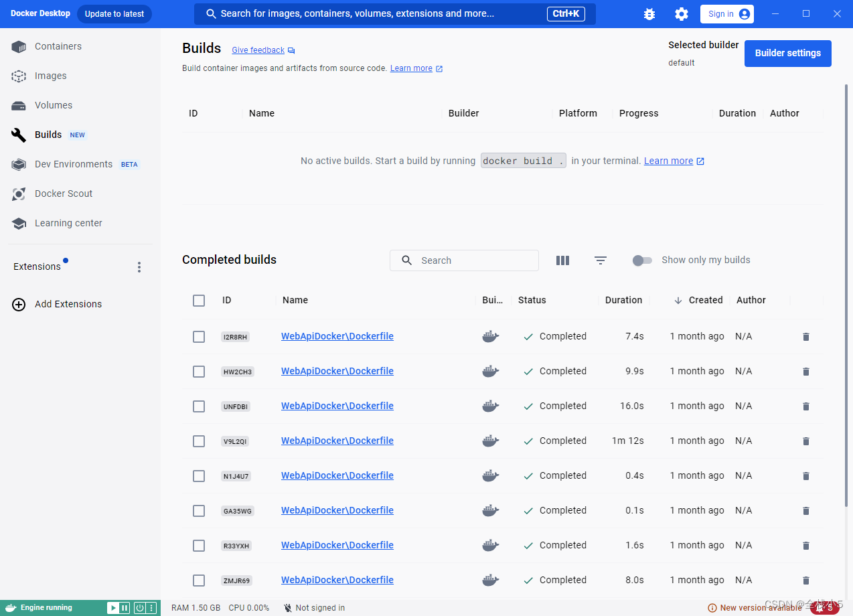Sort completed builds by Duration column
Viewport: 853px width, 616px height.
point(623,301)
